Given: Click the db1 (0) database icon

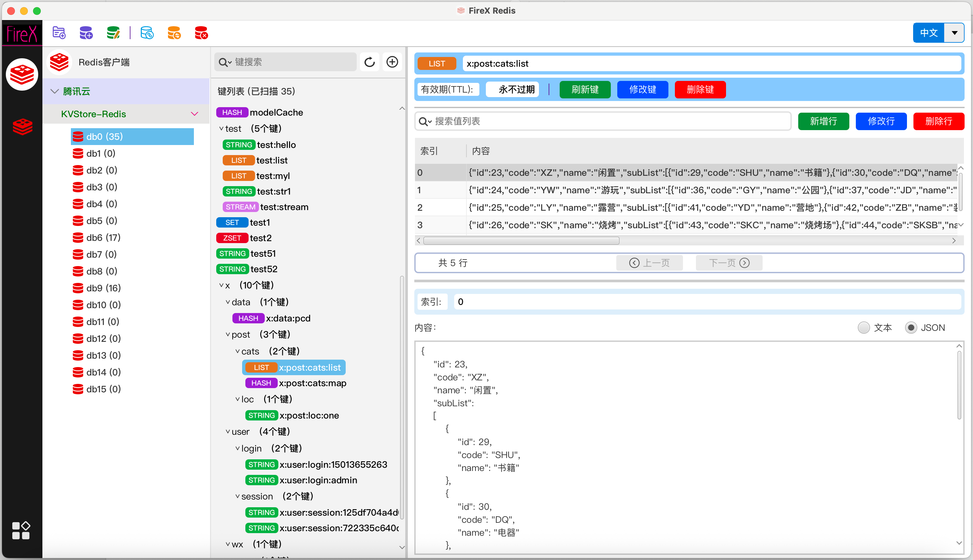Looking at the screenshot, I should coord(78,153).
